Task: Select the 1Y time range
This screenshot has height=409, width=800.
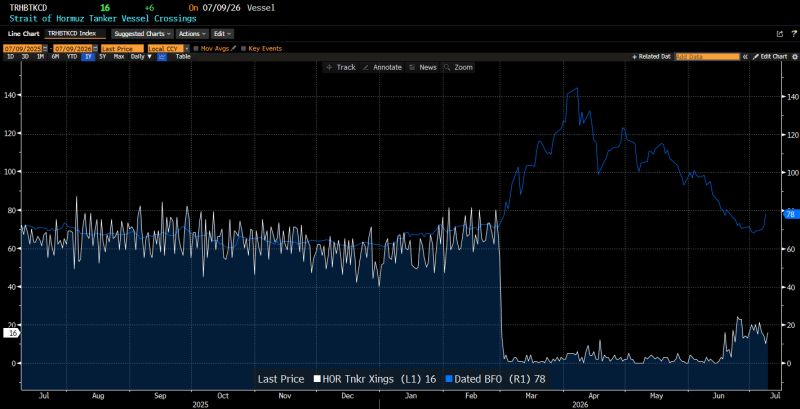Action: click(x=88, y=57)
